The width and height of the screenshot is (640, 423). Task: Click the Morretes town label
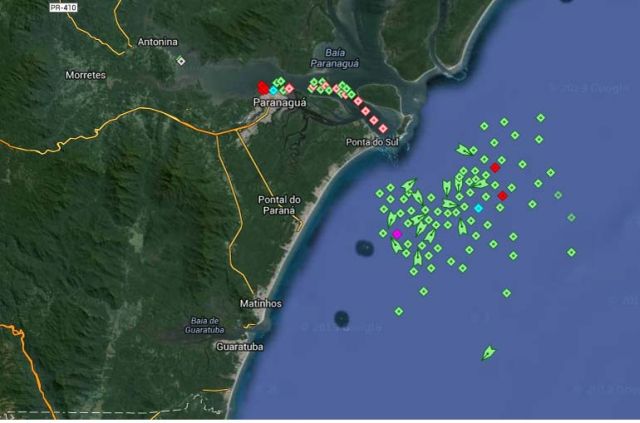click(86, 75)
